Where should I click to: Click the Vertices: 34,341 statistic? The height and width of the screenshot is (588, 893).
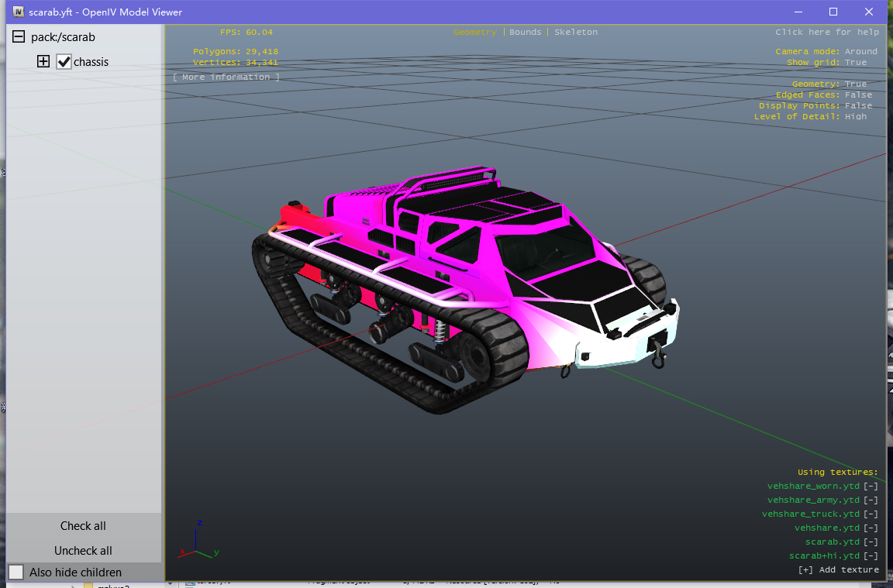pos(235,62)
